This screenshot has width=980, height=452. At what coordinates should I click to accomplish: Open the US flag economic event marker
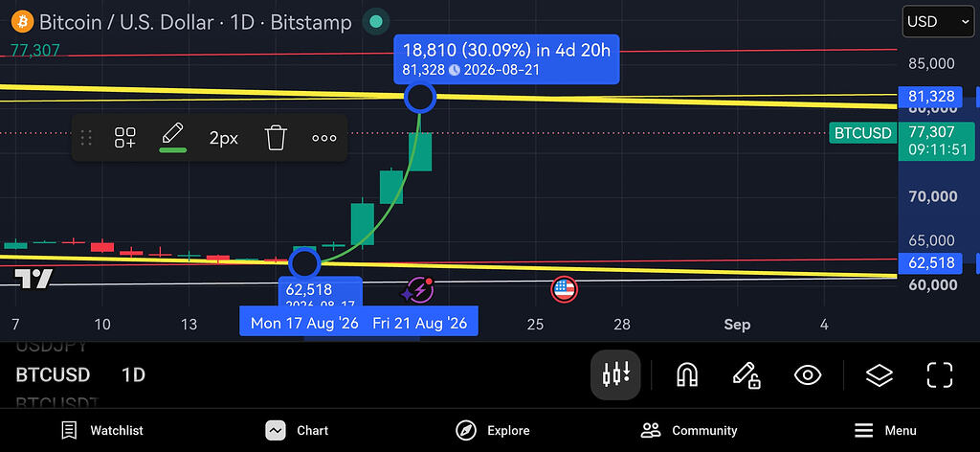point(564,289)
